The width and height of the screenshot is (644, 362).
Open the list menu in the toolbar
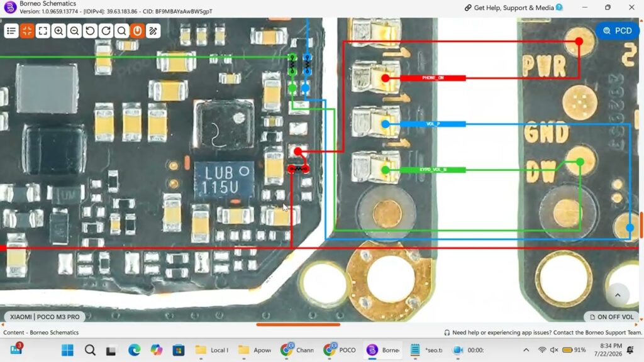tap(11, 31)
